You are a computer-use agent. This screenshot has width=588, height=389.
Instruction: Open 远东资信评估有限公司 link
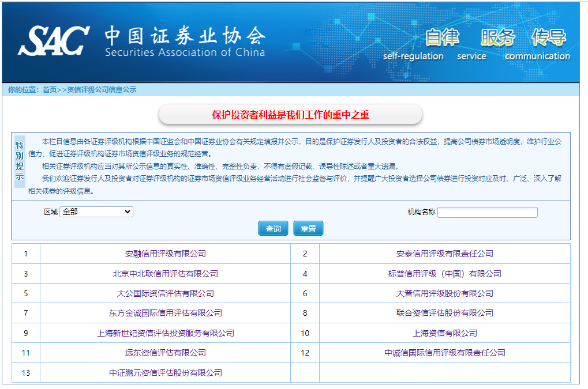(166, 353)
